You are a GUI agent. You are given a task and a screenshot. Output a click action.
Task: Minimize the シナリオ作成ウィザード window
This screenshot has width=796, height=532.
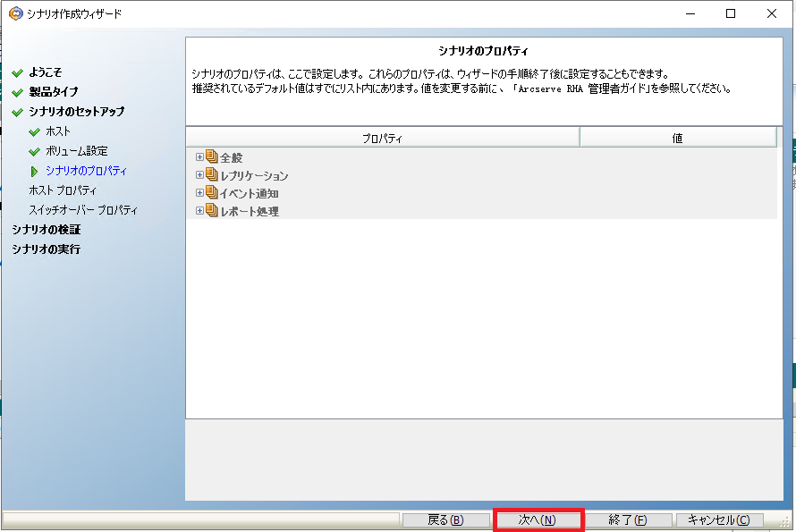coord(690,13)
